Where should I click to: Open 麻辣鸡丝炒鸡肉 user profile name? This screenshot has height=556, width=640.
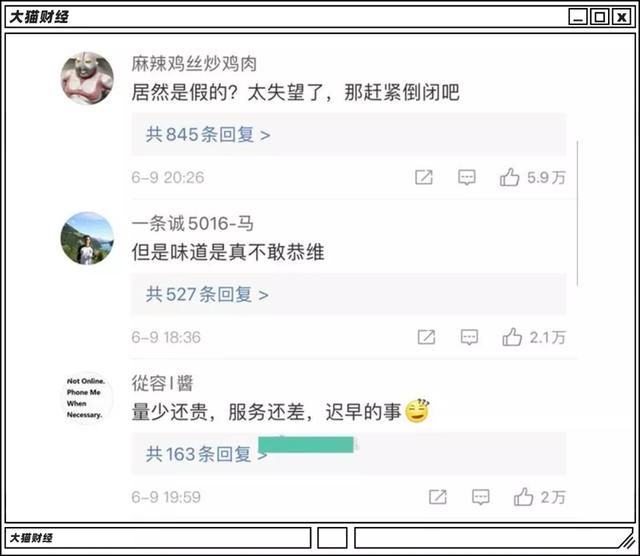(194, 64)
